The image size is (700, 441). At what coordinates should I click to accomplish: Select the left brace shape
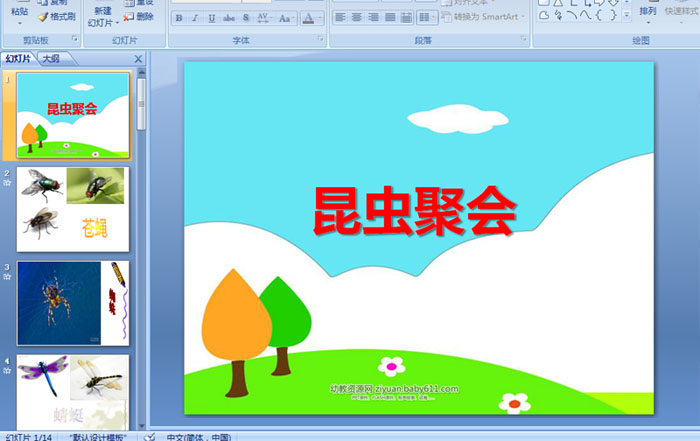598,14
